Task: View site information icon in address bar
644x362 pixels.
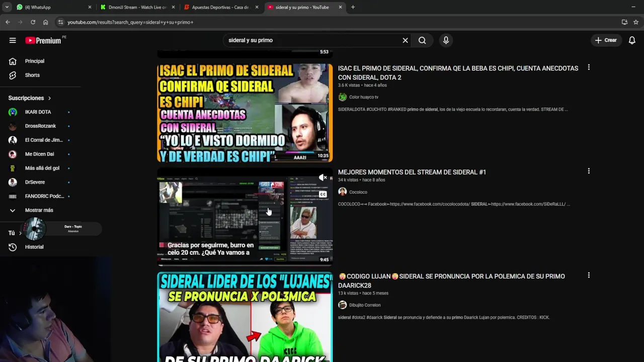Action: [60, 22]
